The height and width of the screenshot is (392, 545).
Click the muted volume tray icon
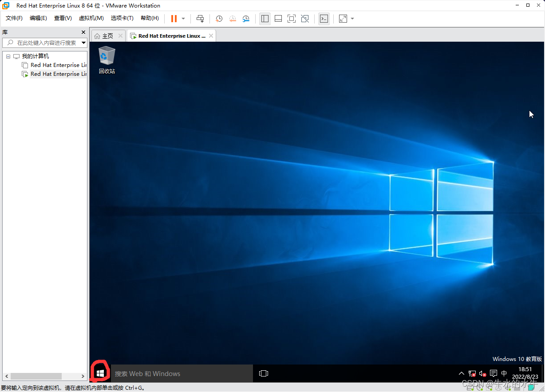[x=483, y=373]
